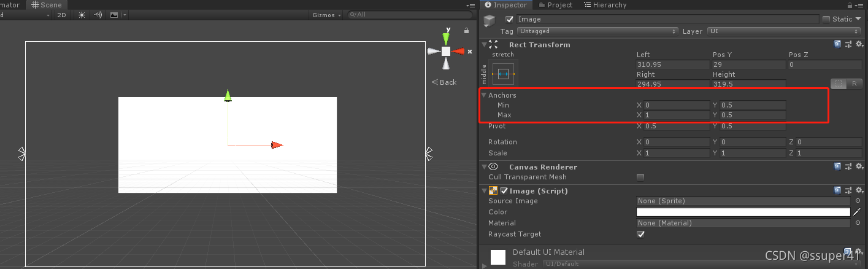
Task: Edit the Image object name field
Action: point(667,19)
